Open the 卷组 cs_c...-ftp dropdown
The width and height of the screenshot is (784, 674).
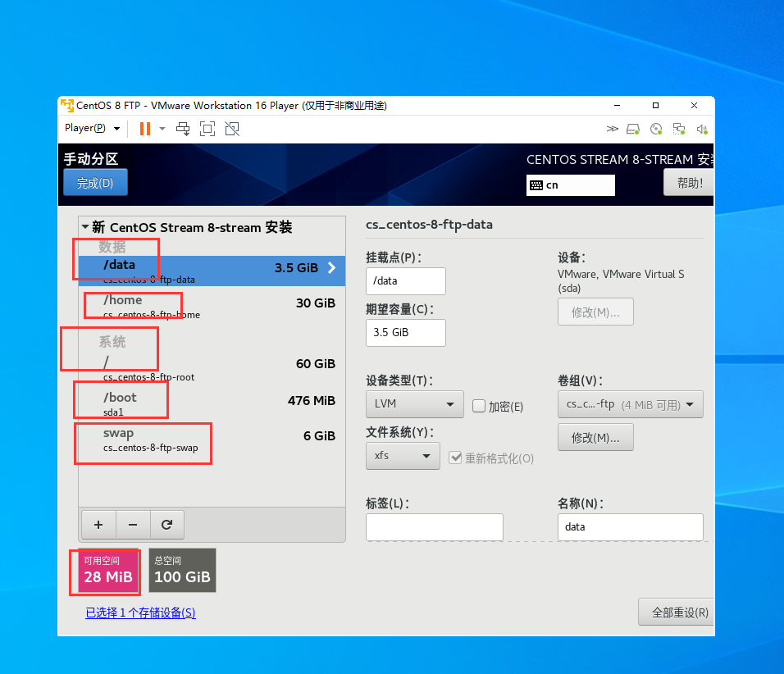pos(631,404)
